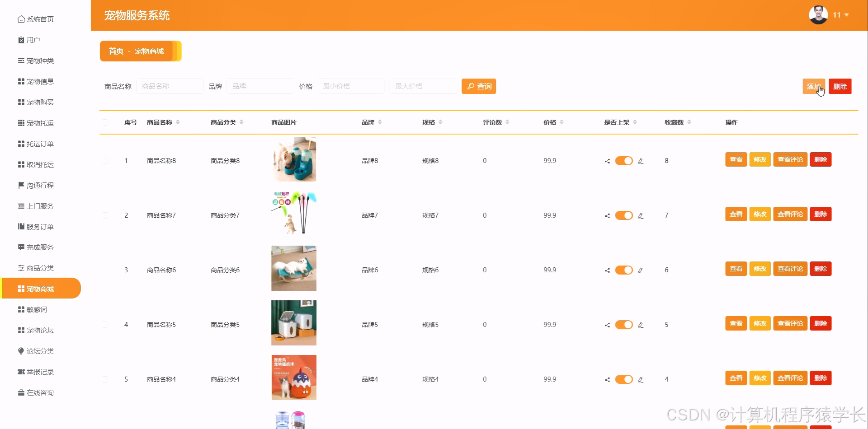868x429 pixels.
Task: Select the bar-chart icon beside 服务订单
Action: tap(21, 226)
